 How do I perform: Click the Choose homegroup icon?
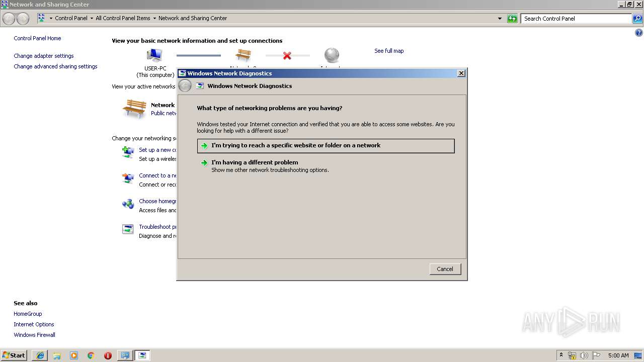(x=128, y=204)
